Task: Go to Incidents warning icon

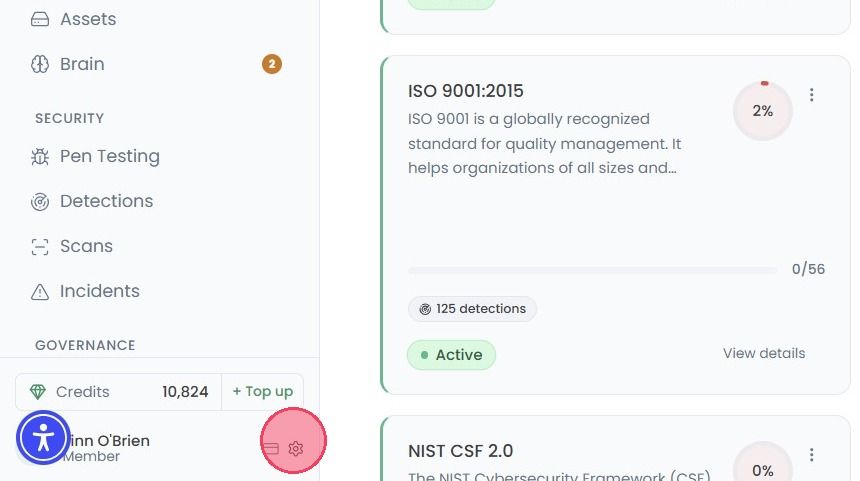Action: click(40, 292)
